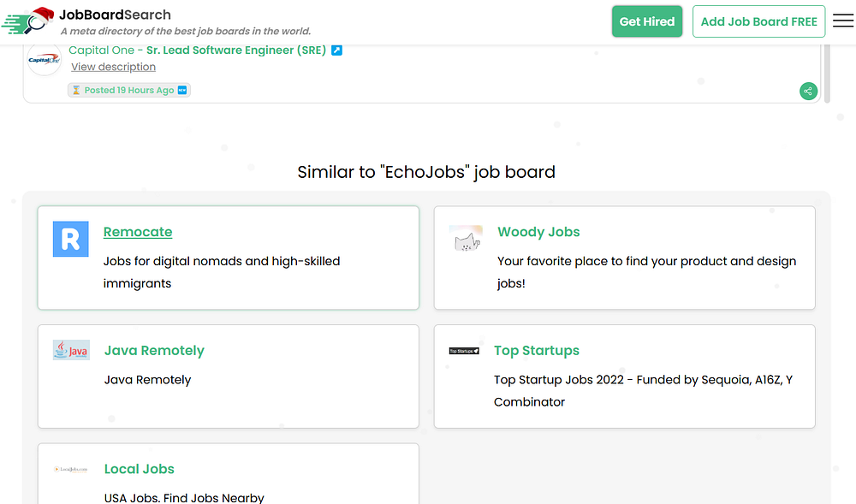Screen dimensions: 856x504
Task: Click the Woody Jobs cat logo
Action: tap(466, 239)
